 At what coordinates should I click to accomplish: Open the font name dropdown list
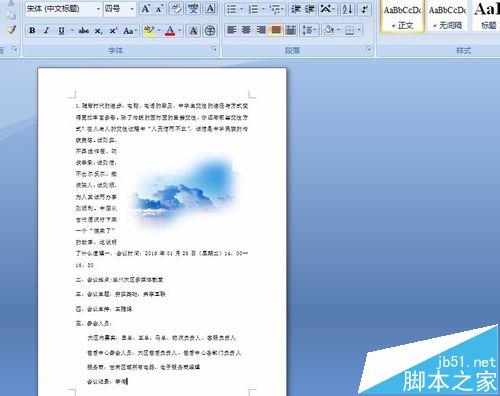[x=98, y=9]
